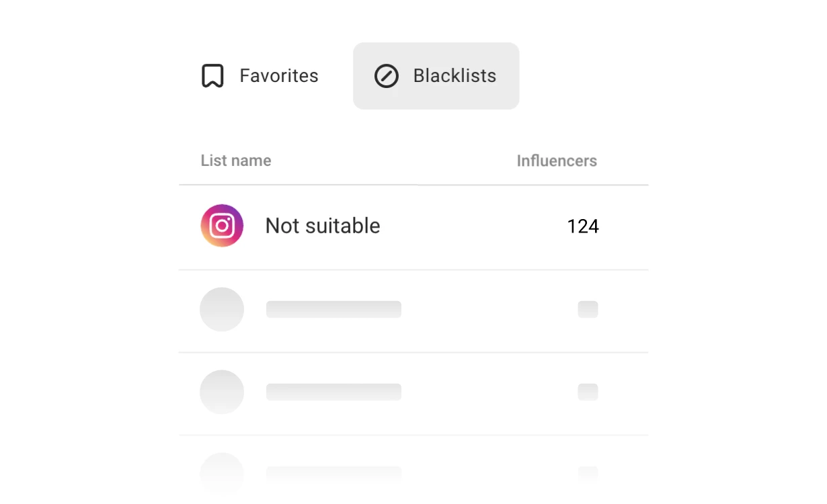Screen dimensions: 827x504
Task: Click the first loading placeholder bar
Action: pos(333,309)
